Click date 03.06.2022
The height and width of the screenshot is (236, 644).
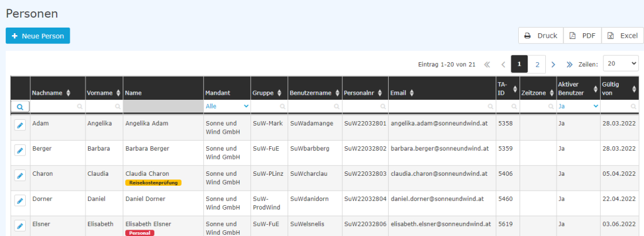coord(619,224)
